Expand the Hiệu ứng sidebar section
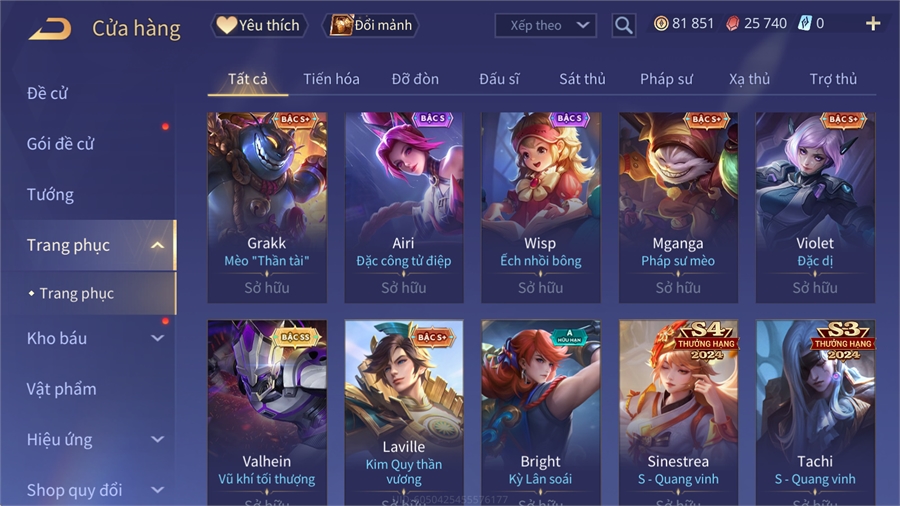Screen dimensions: 900x506 pos(157,439)
